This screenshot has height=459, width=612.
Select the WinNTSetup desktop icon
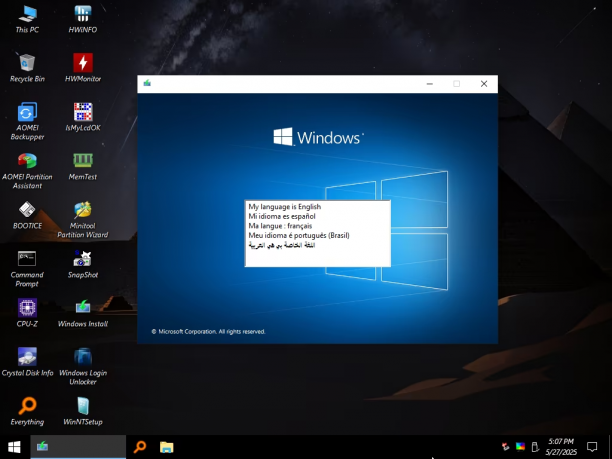[83, 411]
